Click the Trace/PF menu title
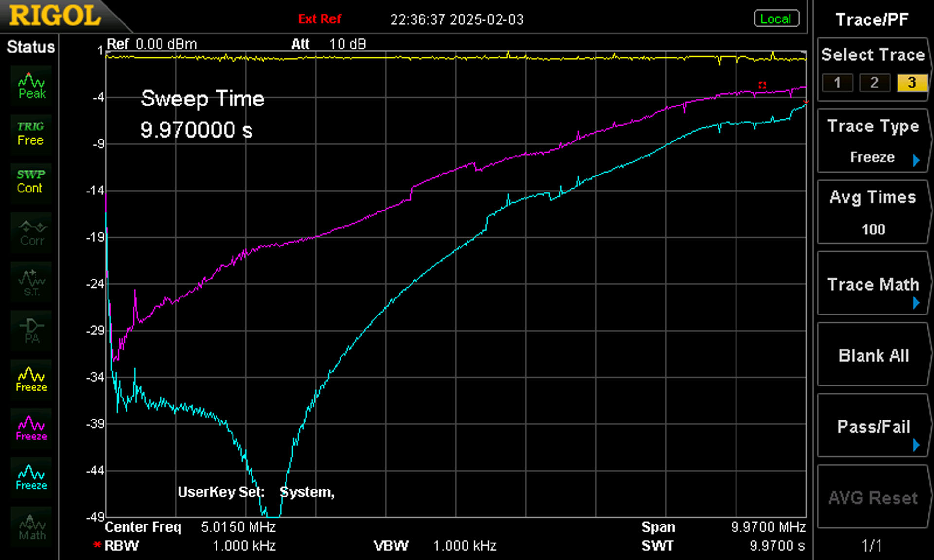934x560 pixels. 872,19
